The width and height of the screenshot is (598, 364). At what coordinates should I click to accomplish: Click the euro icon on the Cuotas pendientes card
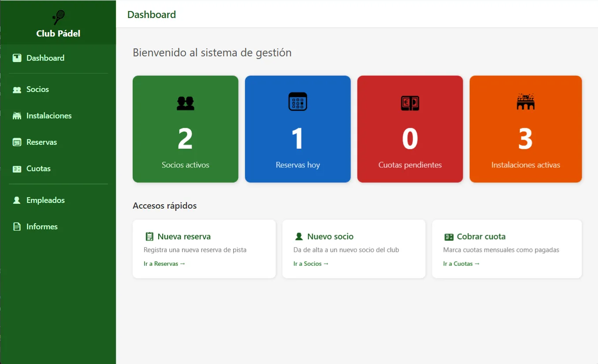pos(410,103)
